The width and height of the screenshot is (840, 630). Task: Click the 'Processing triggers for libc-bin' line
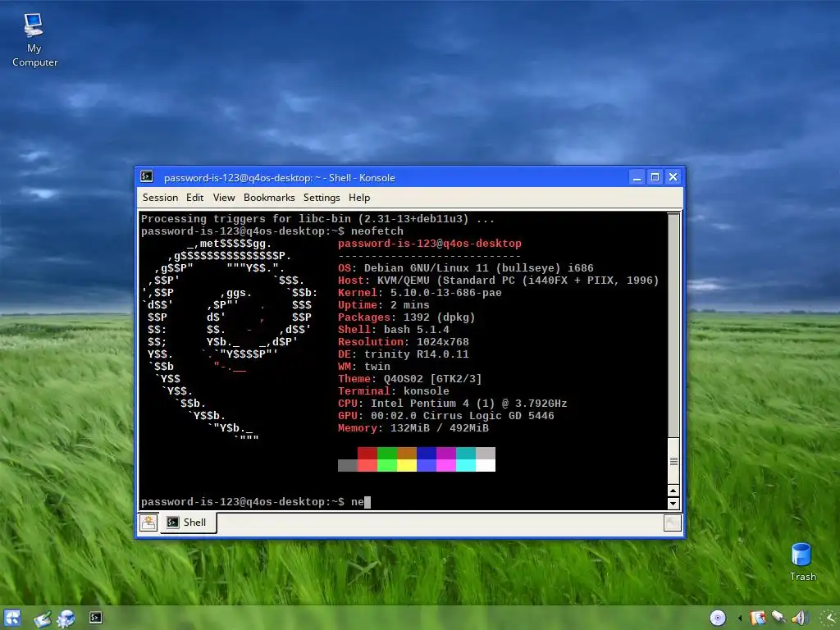pos(317,218)
